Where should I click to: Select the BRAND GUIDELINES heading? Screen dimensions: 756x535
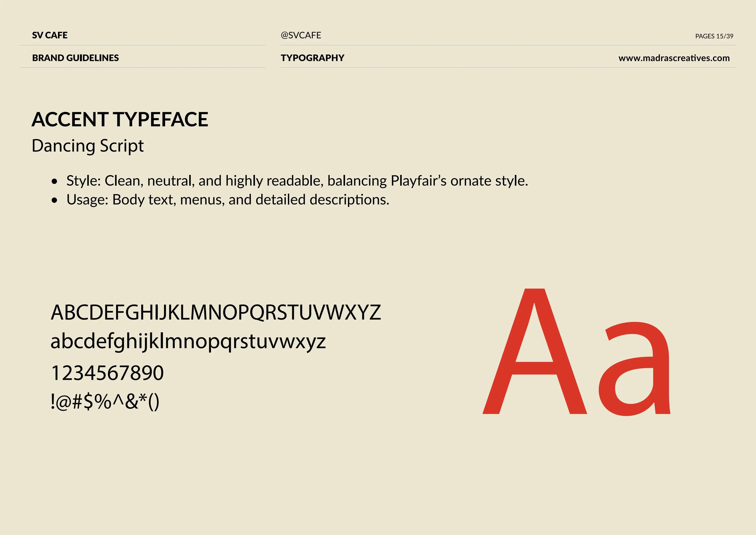(75, 58)
